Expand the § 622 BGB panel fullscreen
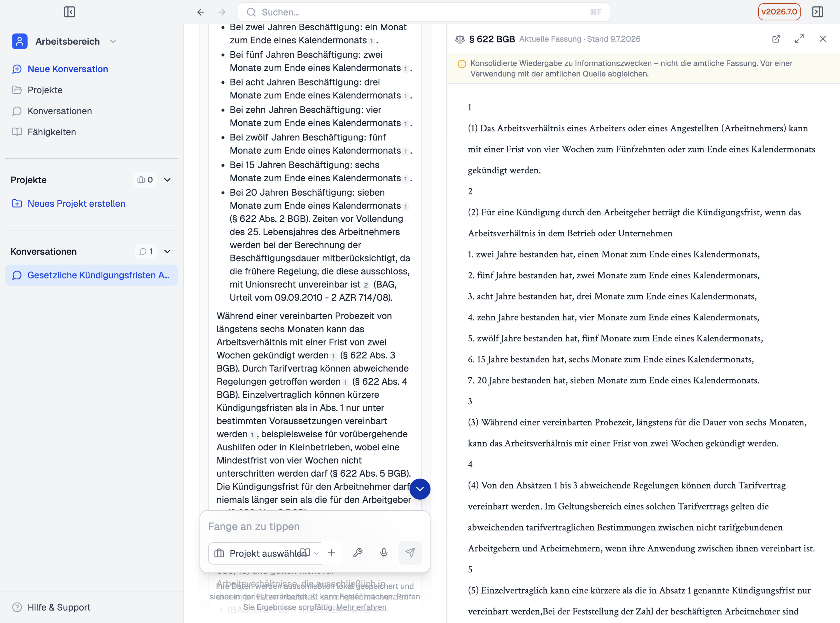Viewport: 840px width, 623px height. (x=799, y=39)
